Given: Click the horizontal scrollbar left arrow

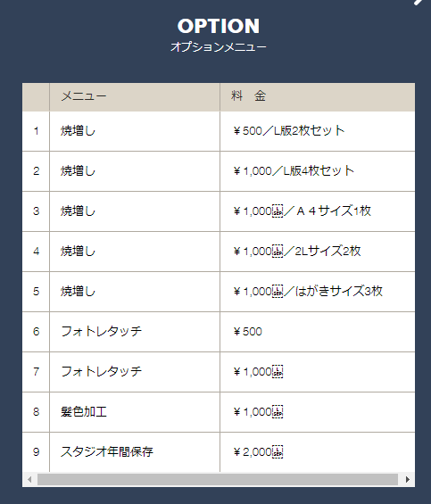Looking at the screenshot, I should coord(29,479).
